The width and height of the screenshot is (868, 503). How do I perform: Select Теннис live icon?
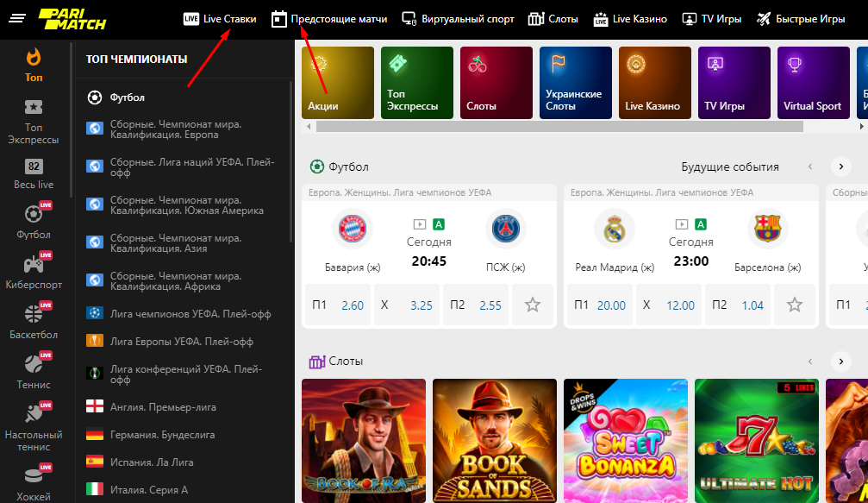point(34,370)
